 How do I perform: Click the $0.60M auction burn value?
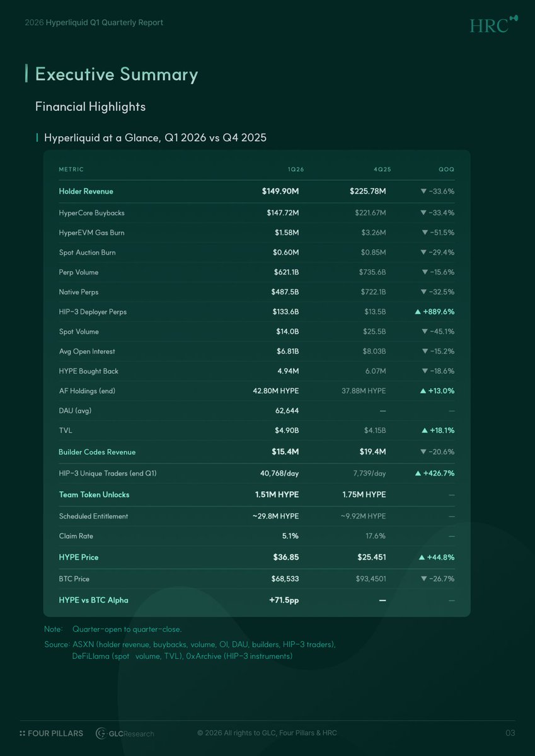[x=287, y=253]
